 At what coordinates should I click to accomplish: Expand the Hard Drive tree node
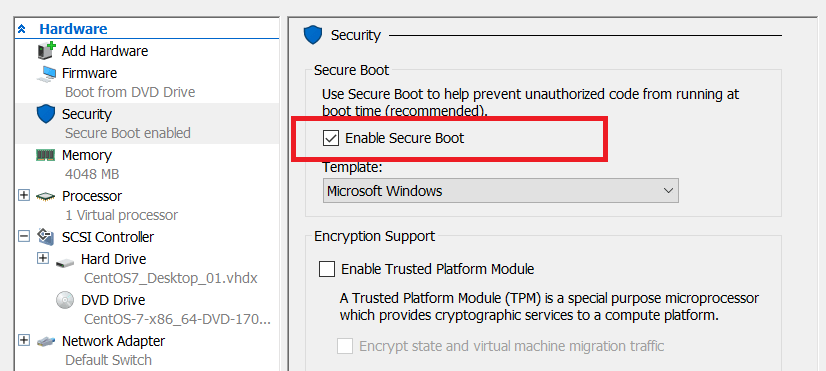tap(43, 258)
